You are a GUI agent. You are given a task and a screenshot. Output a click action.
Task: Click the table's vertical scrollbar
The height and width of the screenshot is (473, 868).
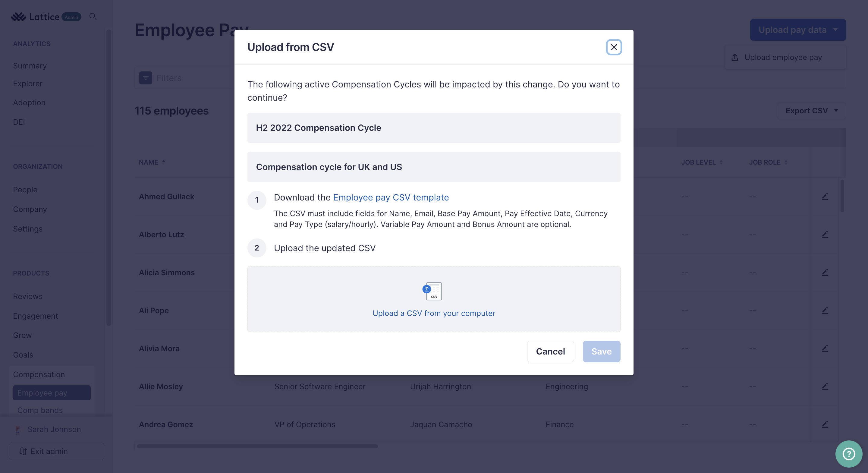842,196
